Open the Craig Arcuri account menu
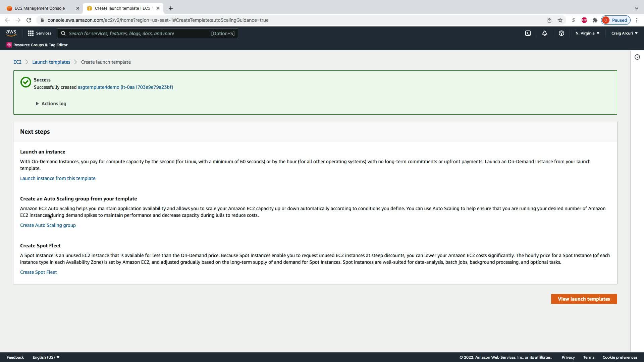The image size is (644, 362). coord(624,33)
